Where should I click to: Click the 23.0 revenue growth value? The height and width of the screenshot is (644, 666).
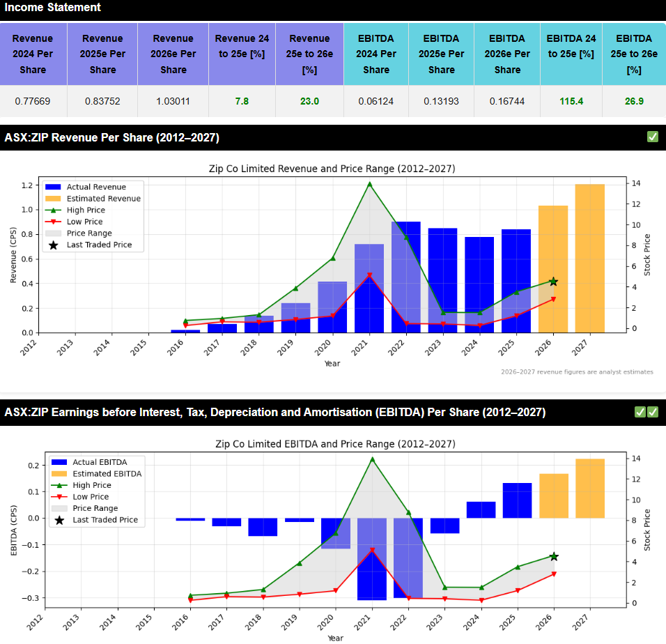[309, 101]
